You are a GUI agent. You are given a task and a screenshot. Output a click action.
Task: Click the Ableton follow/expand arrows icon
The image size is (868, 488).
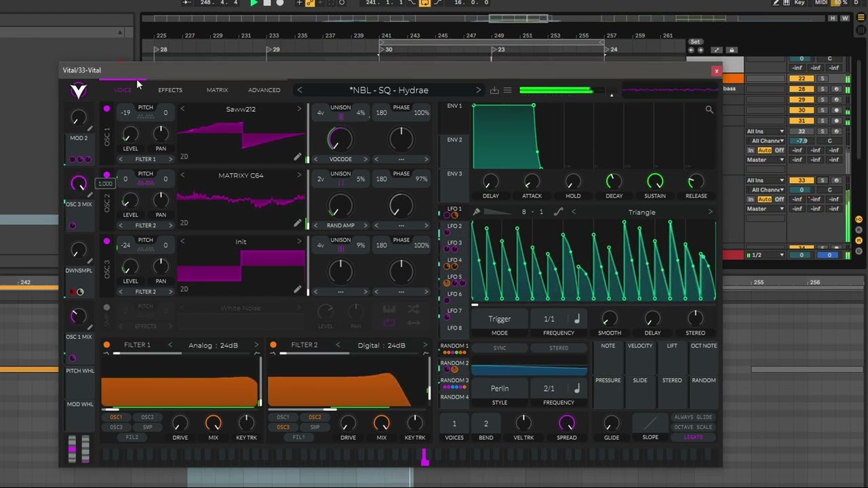[x=717, y=50]
